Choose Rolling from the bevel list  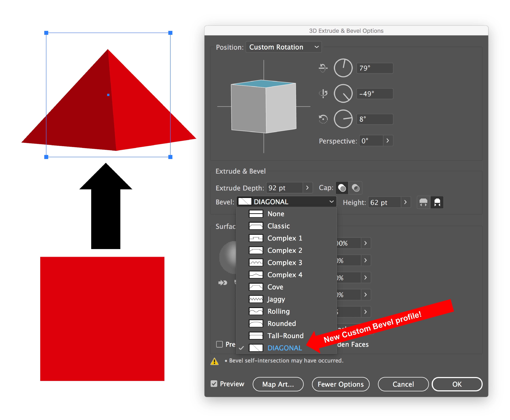click(x=278, y=311)
